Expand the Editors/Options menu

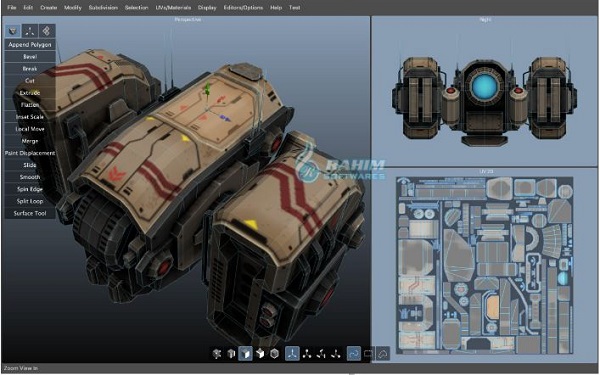click(243, 7)
